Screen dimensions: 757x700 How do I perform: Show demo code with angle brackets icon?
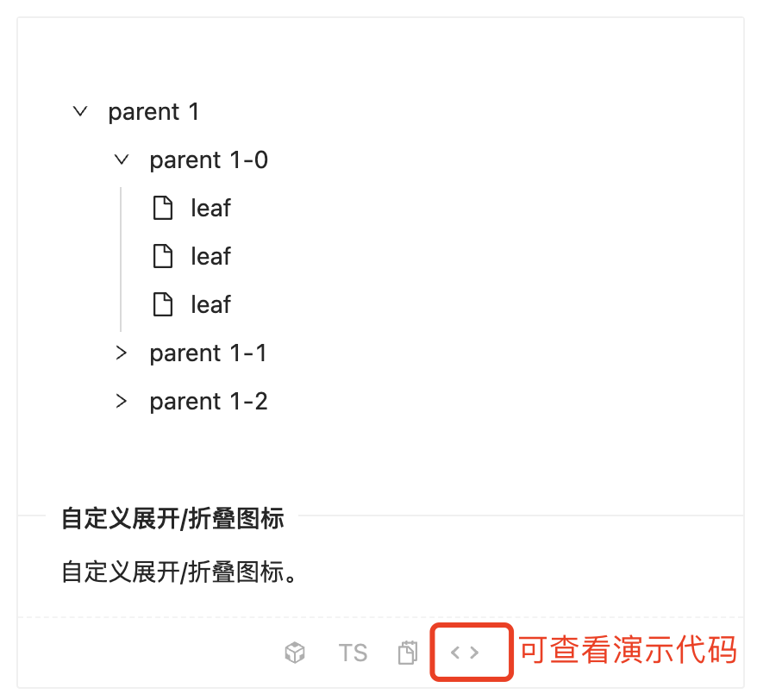465,653
